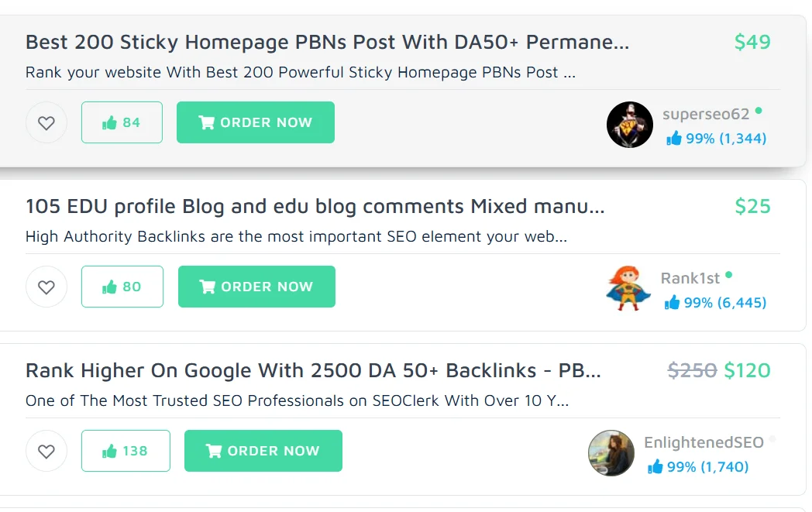Click the 80 thumbs-up button
Image resolution: width=812 pixels, height=512 pixels.
tap(122, 287)
